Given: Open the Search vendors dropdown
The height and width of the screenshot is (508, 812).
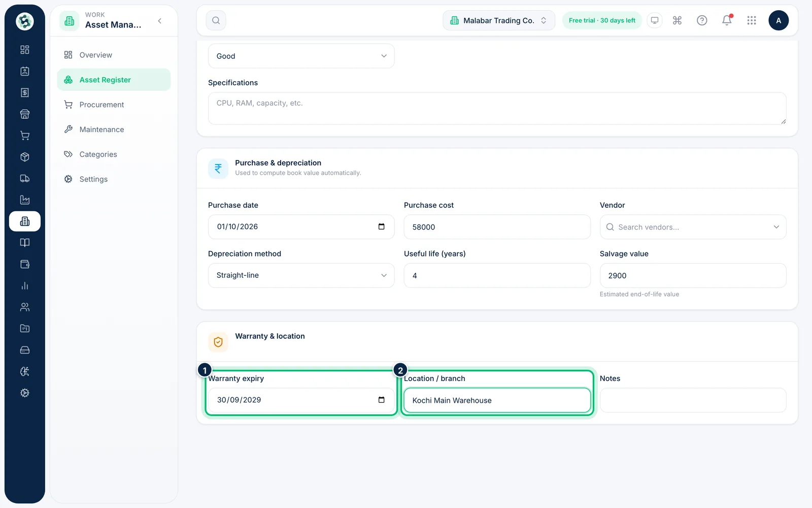Looking at the screenshot, I should tap(693, 227).
